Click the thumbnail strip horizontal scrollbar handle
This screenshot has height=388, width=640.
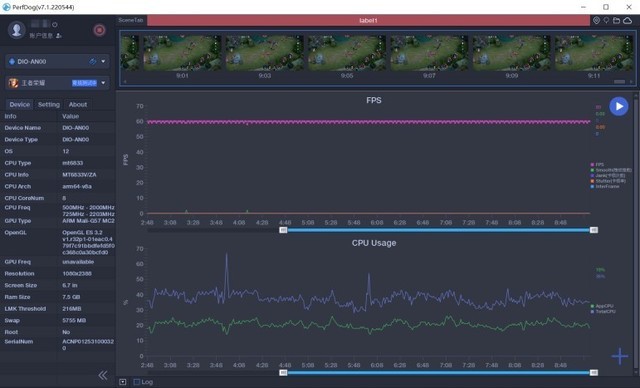pyautogui.click(x=619, y=82)
